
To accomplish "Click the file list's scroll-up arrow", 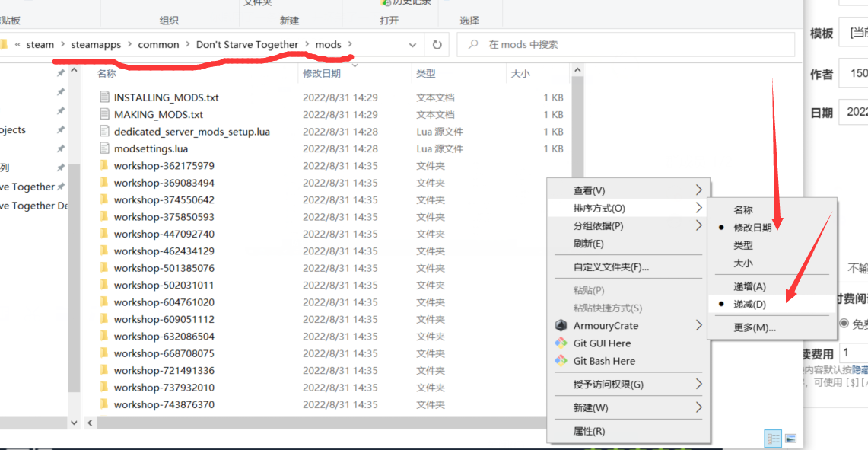I will [577, 72].
